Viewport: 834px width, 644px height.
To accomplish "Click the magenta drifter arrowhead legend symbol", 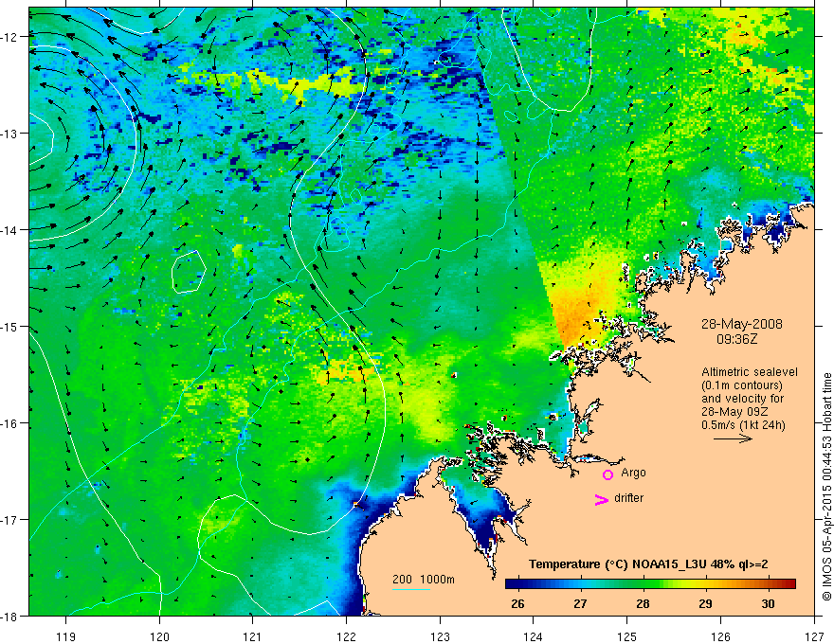I will (x=602, y=499).
